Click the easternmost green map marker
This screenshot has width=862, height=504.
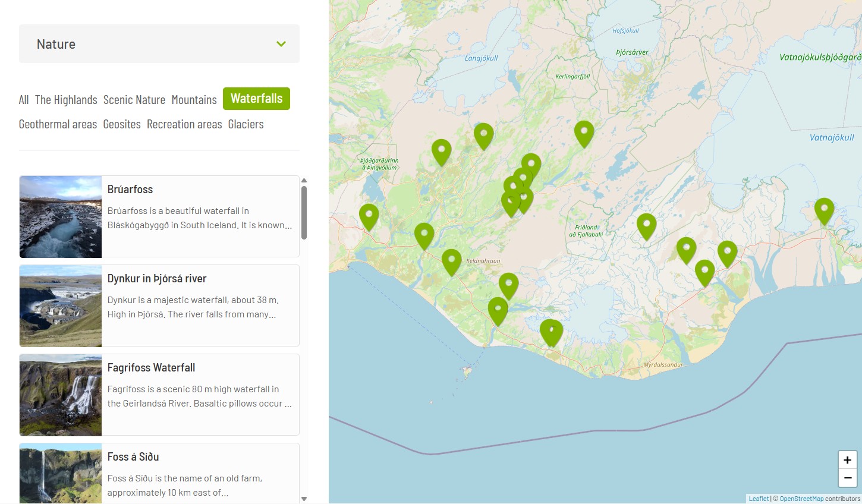(x=824, y=210)
